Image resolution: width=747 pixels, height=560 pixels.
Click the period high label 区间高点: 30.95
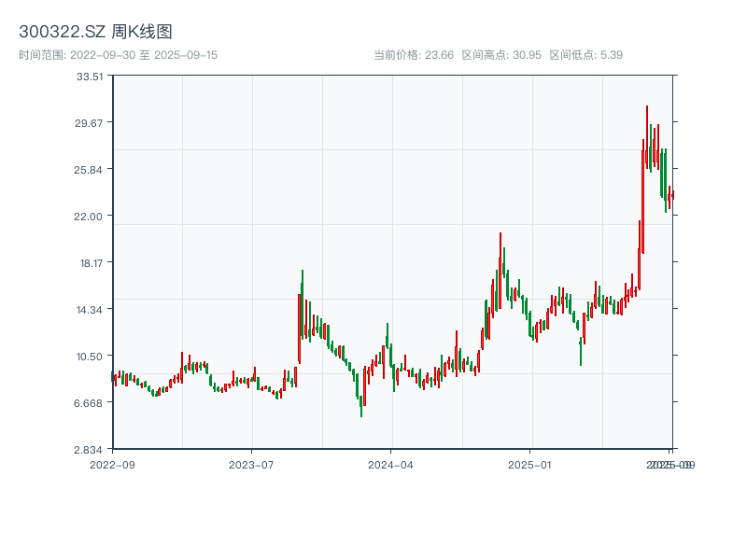[501, 55]
